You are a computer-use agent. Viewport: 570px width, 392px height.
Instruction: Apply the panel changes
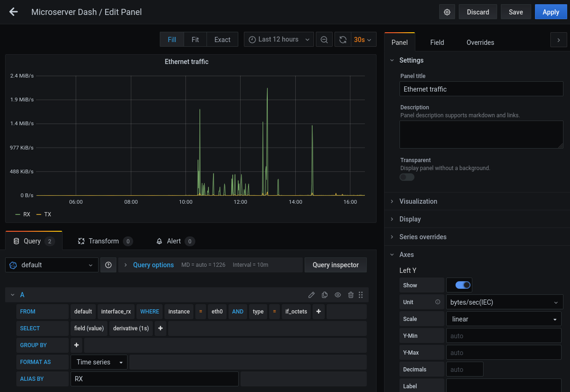tap(550, 12)
